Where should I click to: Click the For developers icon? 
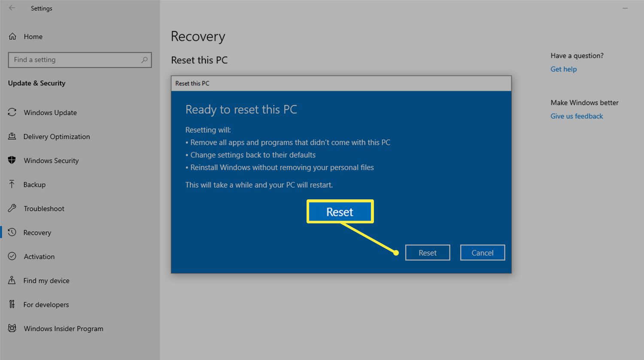12,305
